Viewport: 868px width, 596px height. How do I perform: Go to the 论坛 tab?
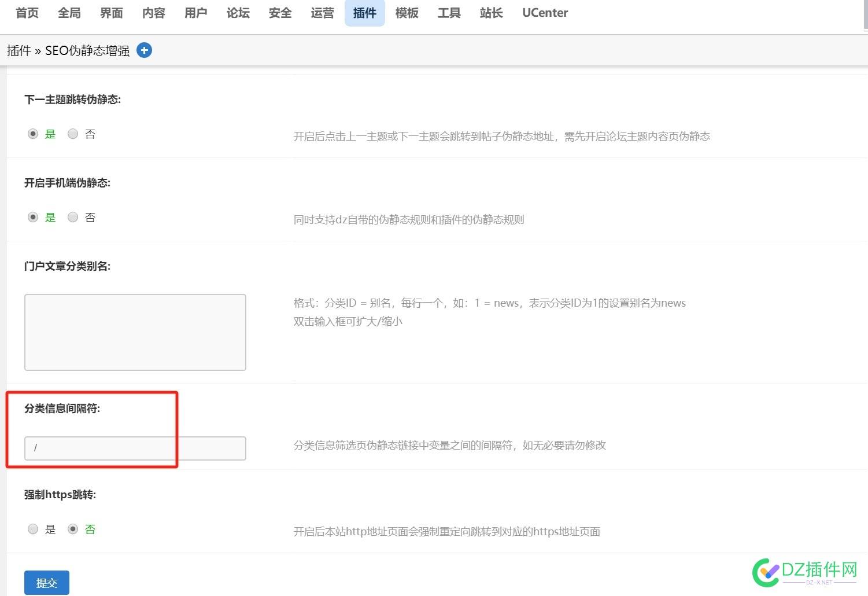(238, 13)
